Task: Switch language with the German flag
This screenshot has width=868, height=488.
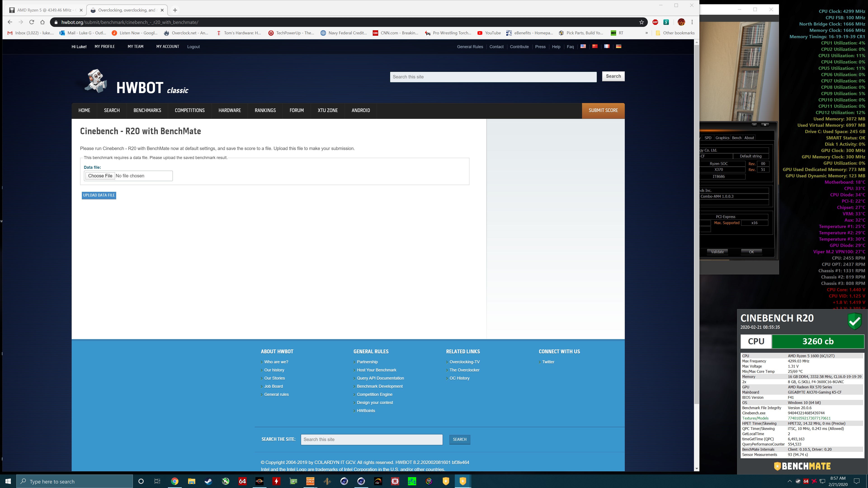Action: 619,47
